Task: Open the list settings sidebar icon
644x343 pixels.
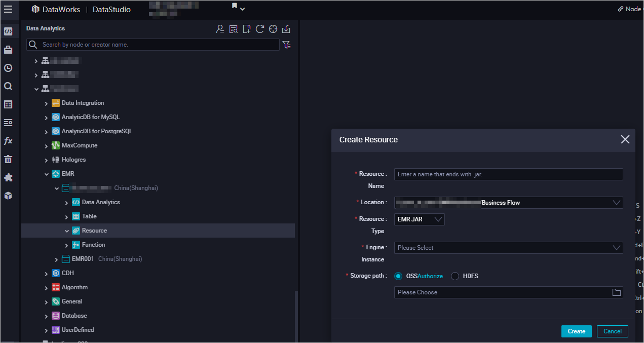Action: pos(8,123)
